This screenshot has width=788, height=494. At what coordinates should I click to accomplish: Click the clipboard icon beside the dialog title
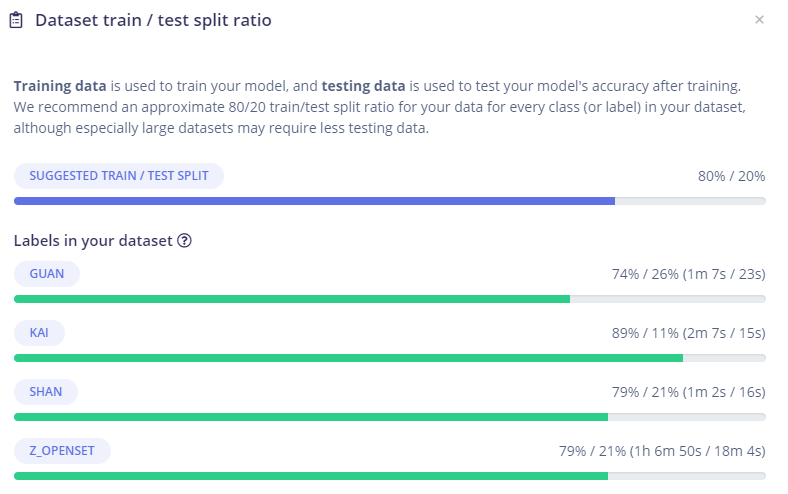16,20
